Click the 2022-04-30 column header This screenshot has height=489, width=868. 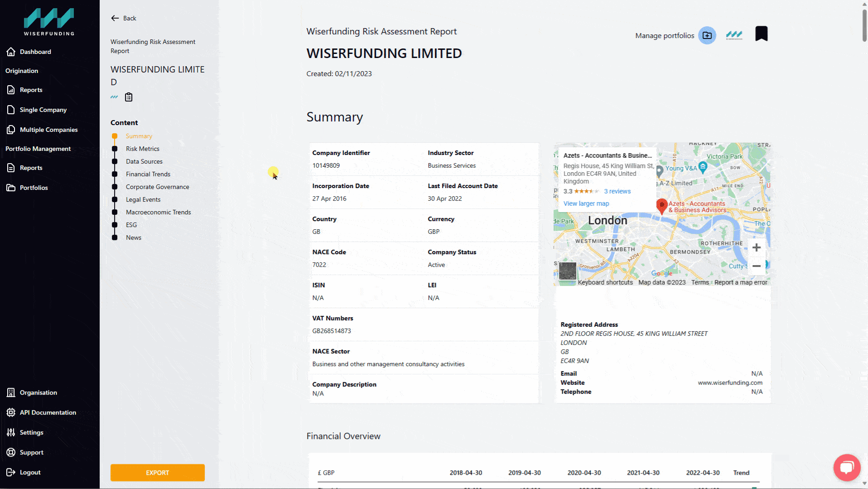coord(703,473)
